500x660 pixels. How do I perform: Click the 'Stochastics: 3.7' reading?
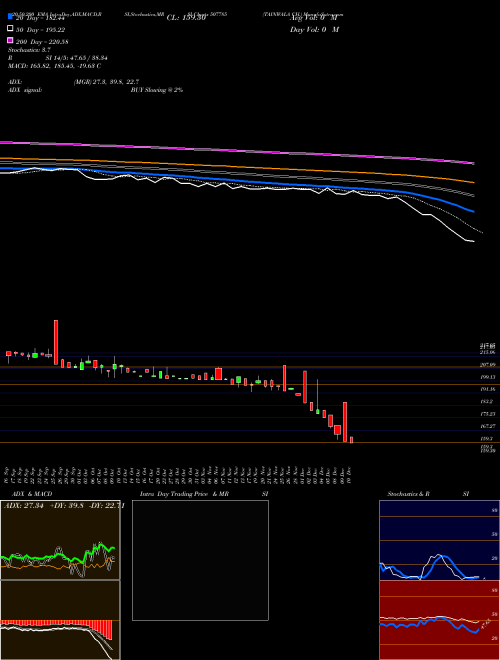29,50
